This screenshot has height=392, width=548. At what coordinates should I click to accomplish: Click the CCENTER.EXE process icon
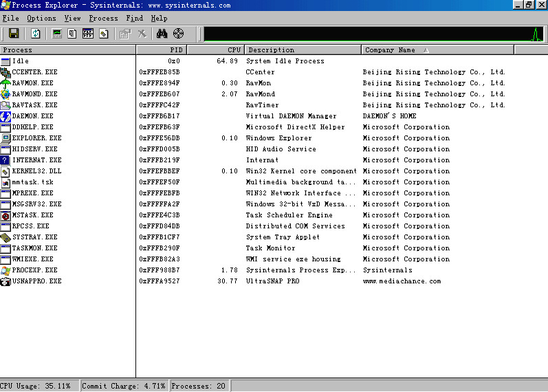[x=6, y=72]
